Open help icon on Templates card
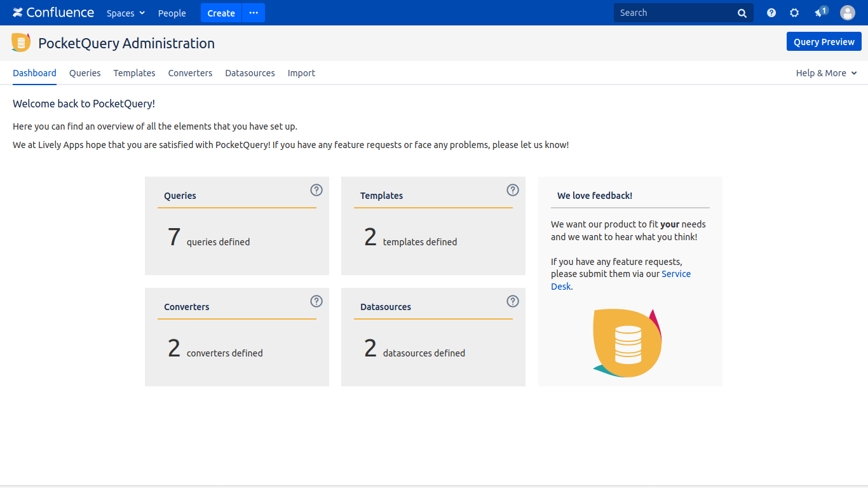Viewport: 868px width, 488px height. 513,190
